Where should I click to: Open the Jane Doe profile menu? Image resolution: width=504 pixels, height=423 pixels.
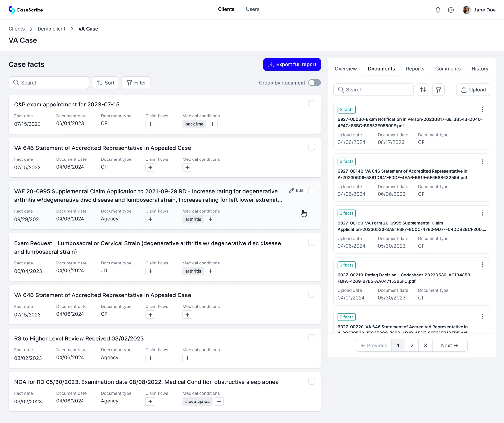coord(479,10)
